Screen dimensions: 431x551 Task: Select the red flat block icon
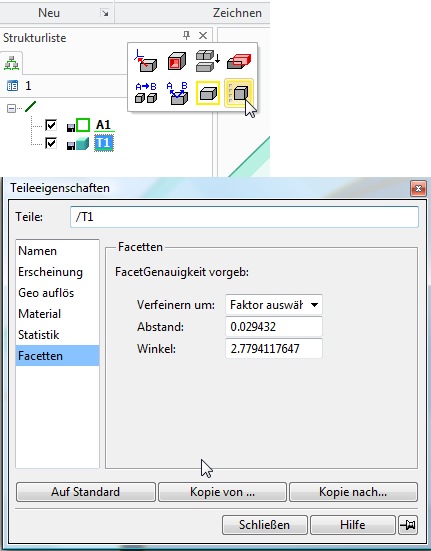tap(239, 61)
